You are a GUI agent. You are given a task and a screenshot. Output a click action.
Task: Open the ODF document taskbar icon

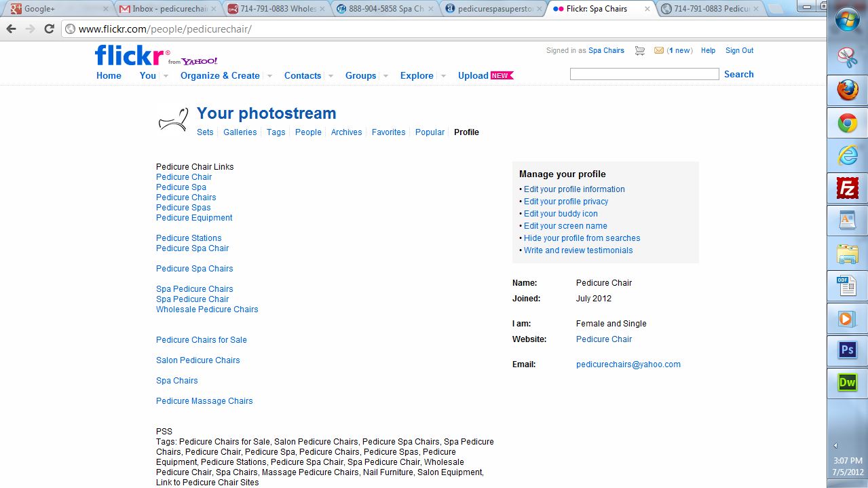(x=848, y=286)
